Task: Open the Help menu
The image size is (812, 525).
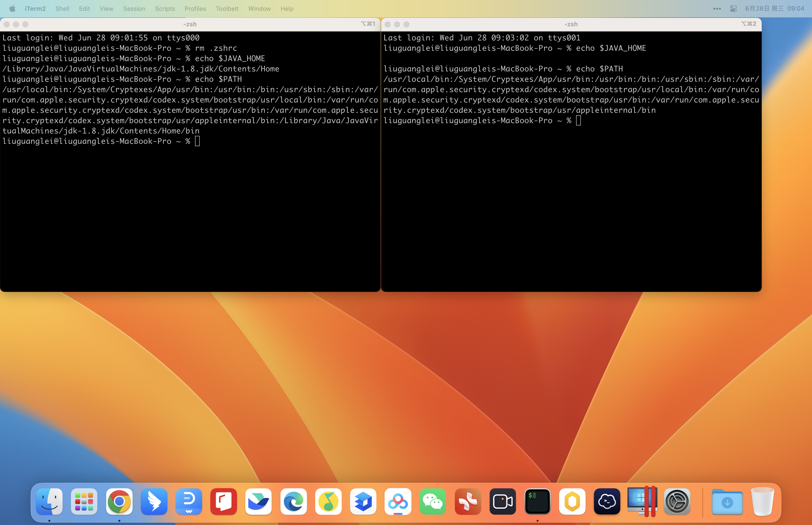Action: pos(287,8)
